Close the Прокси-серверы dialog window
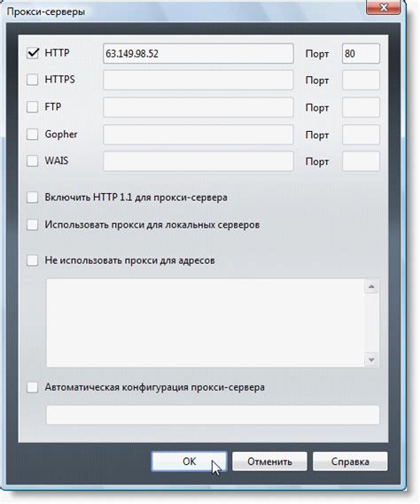 click(384, 7)
